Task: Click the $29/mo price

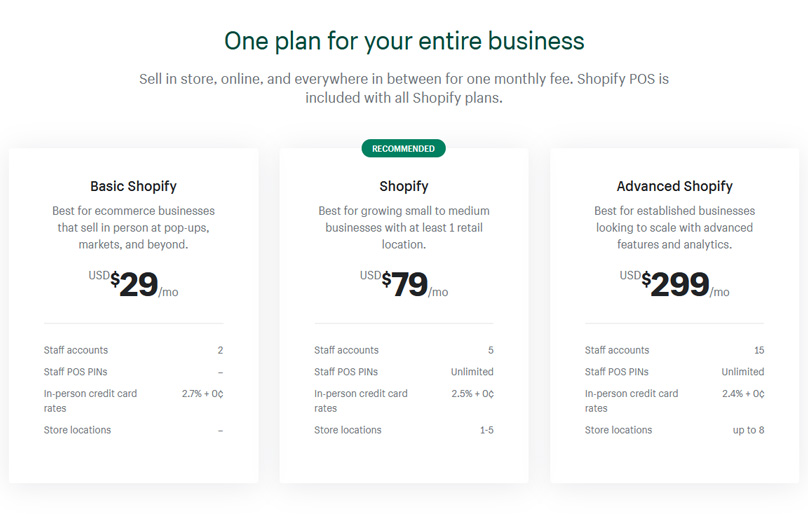Action: (134, 285)
